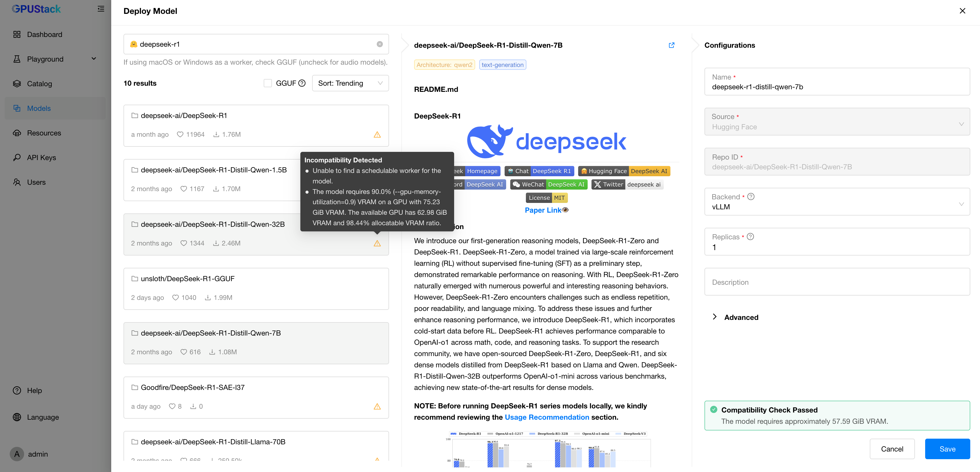This screenshot has height=472, width=980.
Task: Open model page in external link icon
Action: [x=671, y=45]
